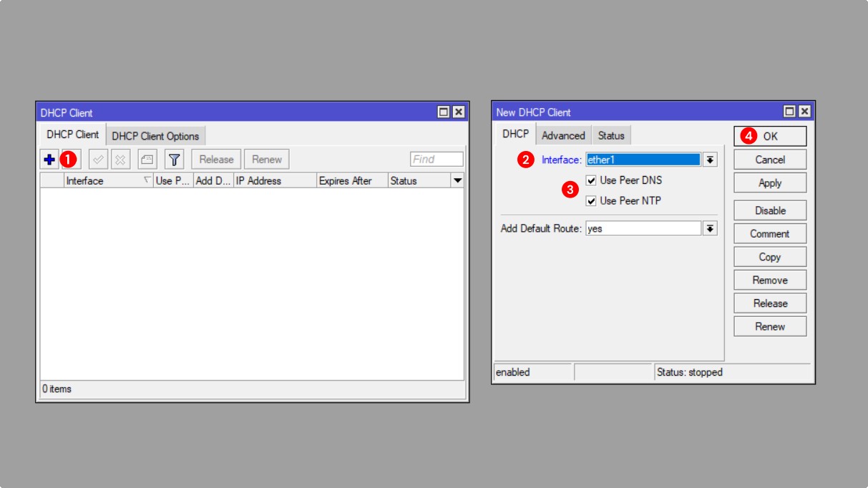Click the Comment toolbar icon
The image size is (868, 488).
coord(147,160)
